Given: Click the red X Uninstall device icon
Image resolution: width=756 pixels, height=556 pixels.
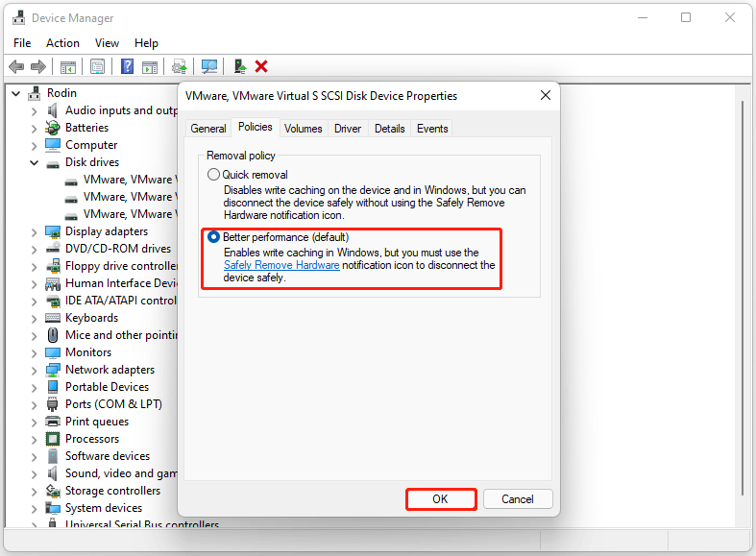Looking at the screenshot, I should [x=261, y=66].
